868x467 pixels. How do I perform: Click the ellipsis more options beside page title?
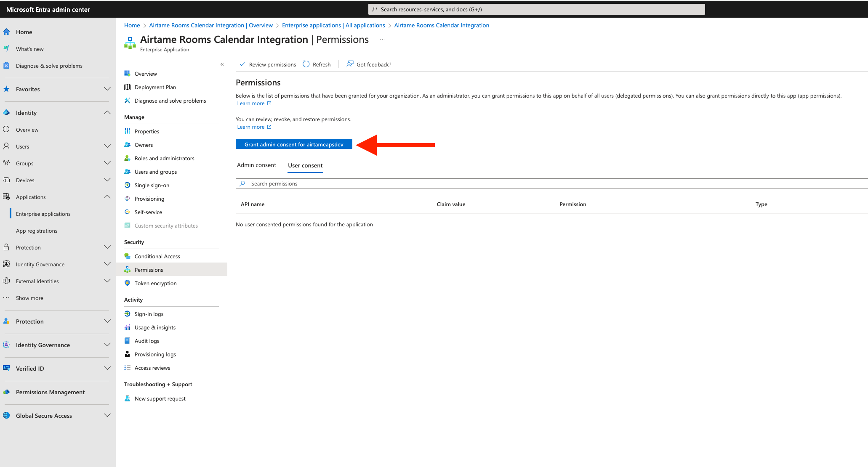pyautogui.click(x=382, y=40)
